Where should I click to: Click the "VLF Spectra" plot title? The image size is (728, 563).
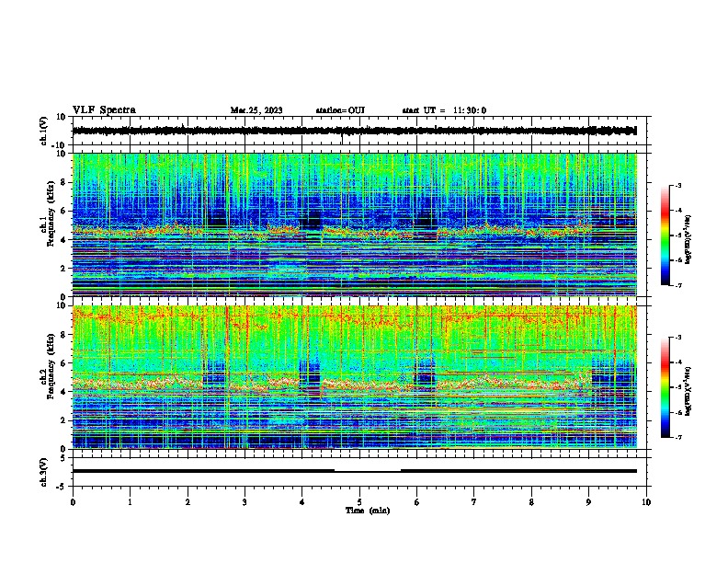click(x=104, y=110)
